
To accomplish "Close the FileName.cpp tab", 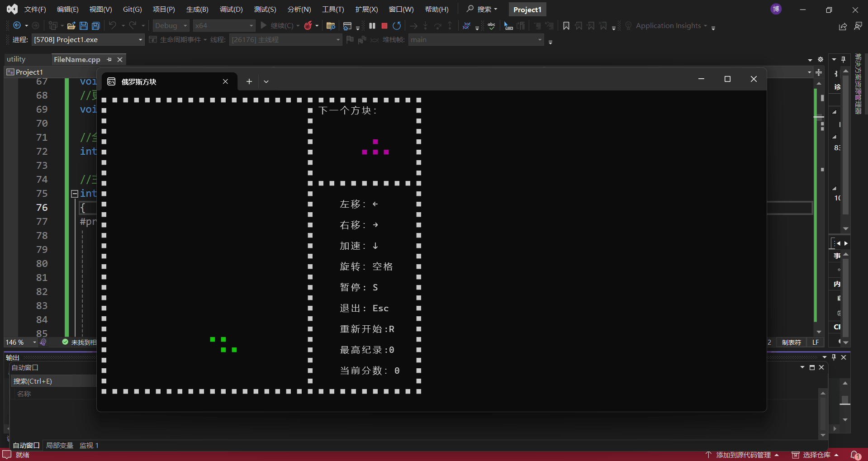I will tap(120, 59).
